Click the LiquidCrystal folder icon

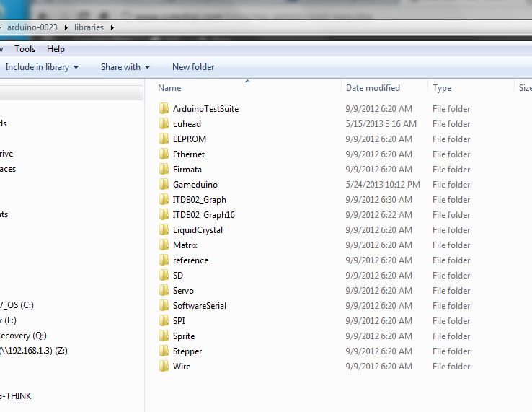(x=164, y=230)
